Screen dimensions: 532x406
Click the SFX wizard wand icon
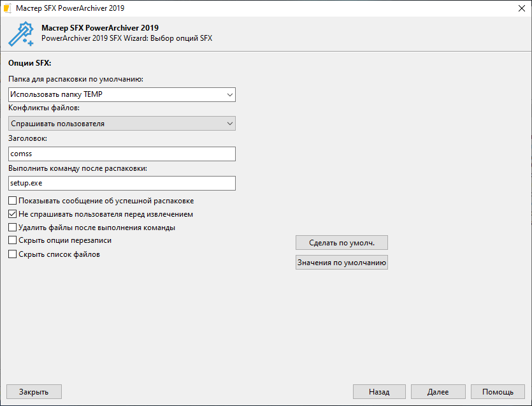20,33
